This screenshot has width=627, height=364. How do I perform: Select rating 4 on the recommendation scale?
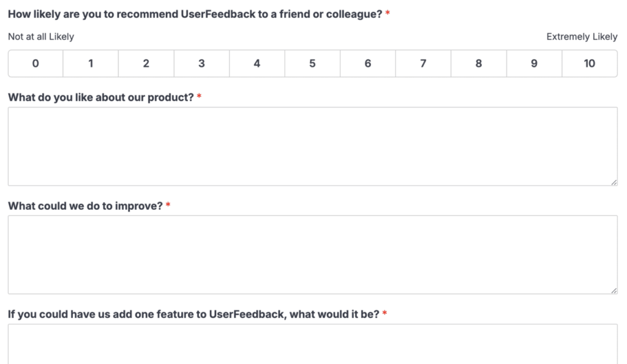click(257, 63)
